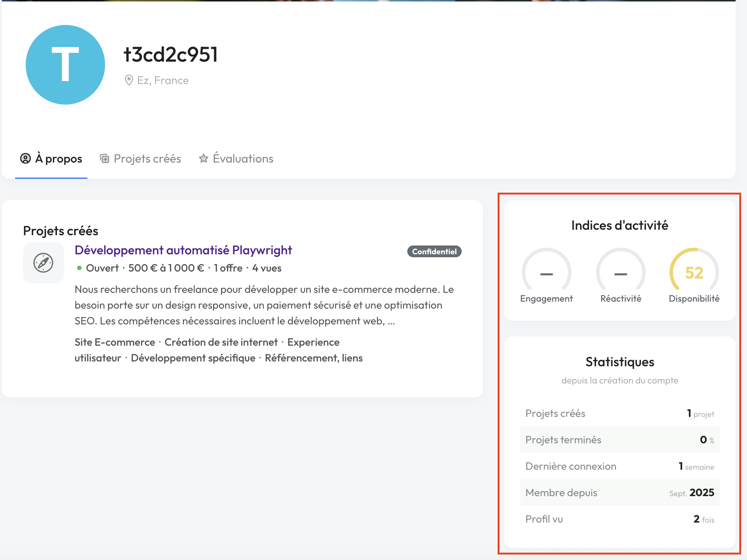Viewport: 747px width, 560px height.
Task: Select the À propos tab
Action: pos(58,159)
